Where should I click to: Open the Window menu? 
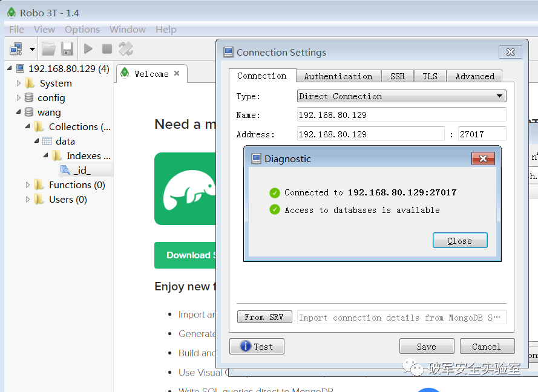(x=128, y=30)
